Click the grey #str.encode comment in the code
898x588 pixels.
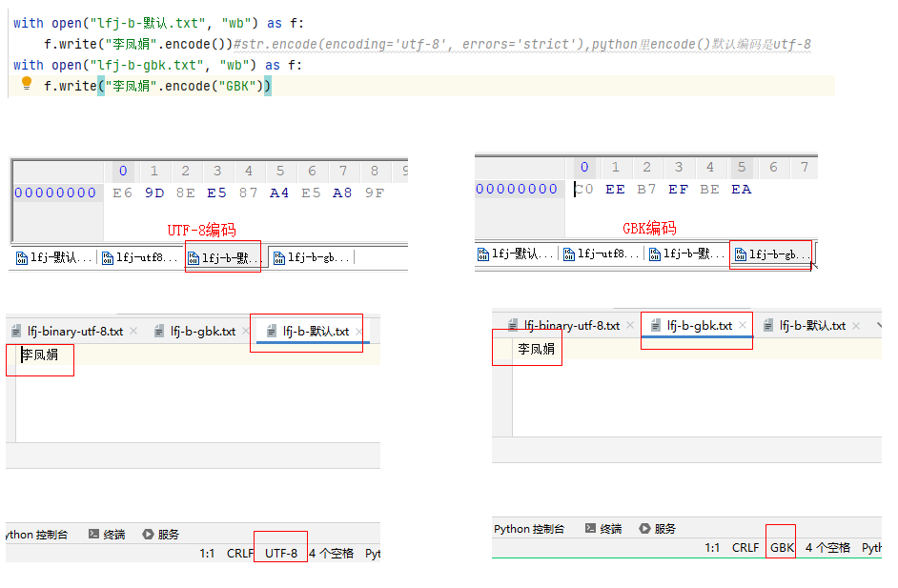(521, 44)
